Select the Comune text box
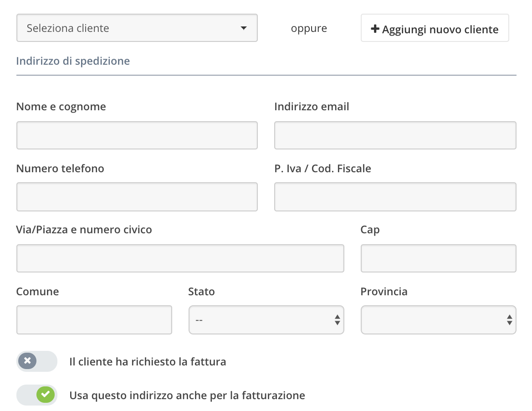 click(x=94, y=320)
